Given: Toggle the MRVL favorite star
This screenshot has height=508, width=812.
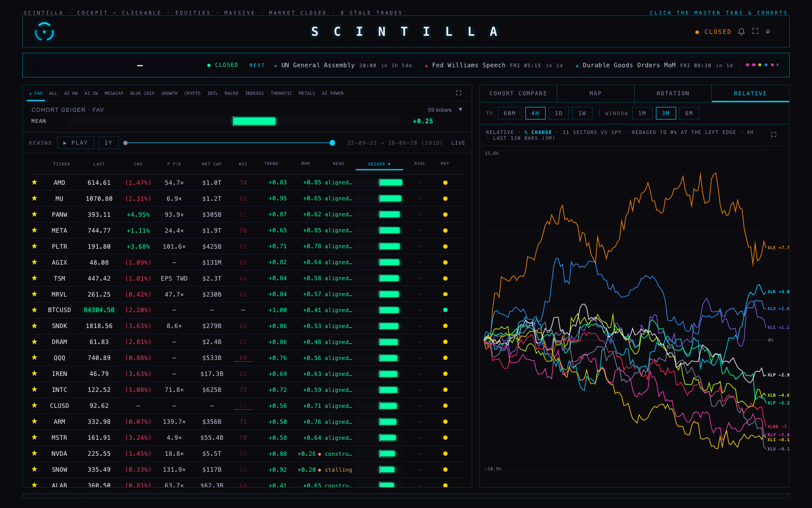Looking at the screenshot, I should pyautogui.click(x=34, y=294).
